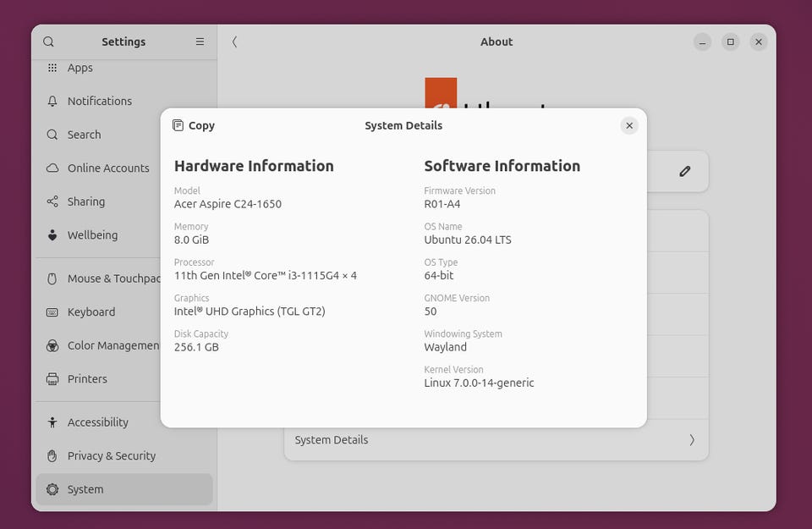
Task: Minimize the Settings window
Action: click(702, 42)
